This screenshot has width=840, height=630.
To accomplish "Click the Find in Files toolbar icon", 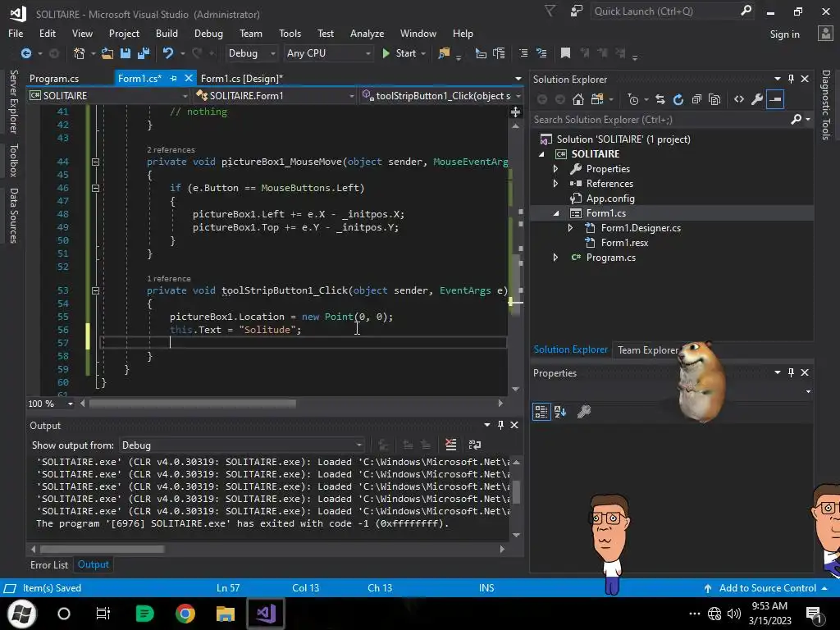I will pyautogui.click(x=444, y=53).
